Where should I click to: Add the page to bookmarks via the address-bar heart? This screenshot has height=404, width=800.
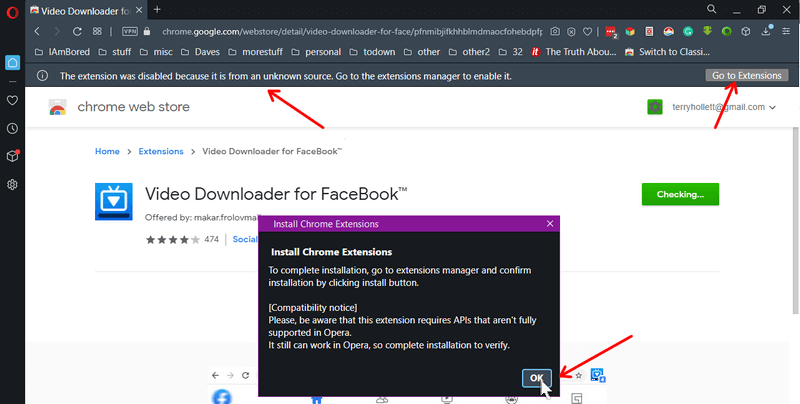587,32
